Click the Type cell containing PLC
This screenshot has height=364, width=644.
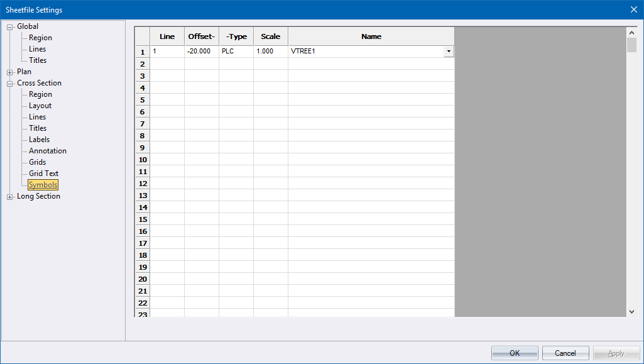coord(236,52)
